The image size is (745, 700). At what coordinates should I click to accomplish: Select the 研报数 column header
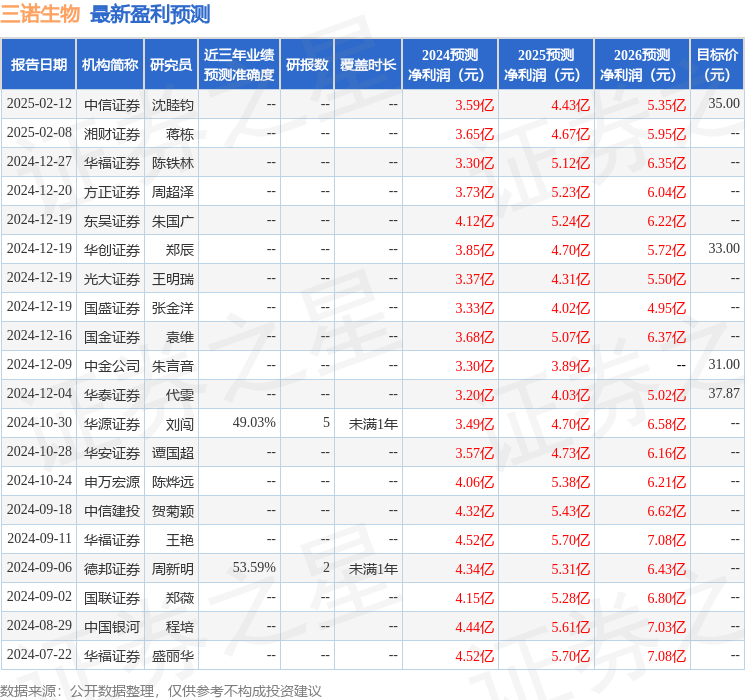[x=307, y=64]
